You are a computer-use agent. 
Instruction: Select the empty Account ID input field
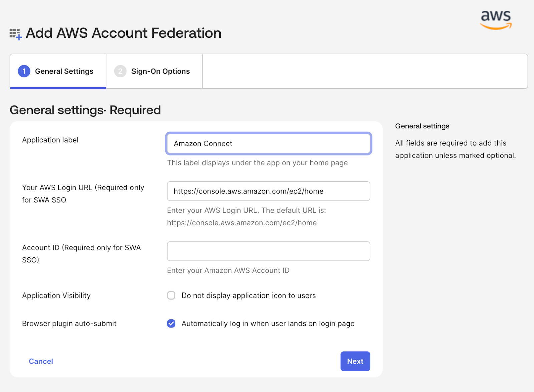pyautogui.click(x=268, y=251)
